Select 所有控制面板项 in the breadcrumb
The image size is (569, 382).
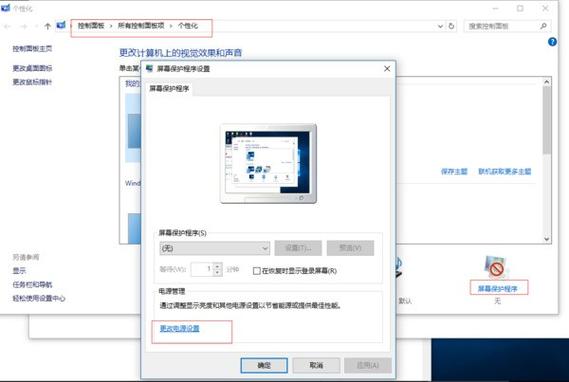click(x=141, y=26)
